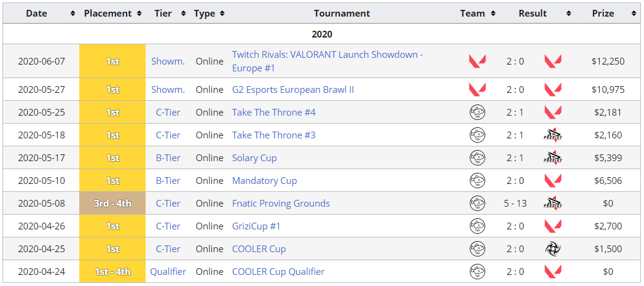
Task: Click the fish team icon in Solary Cup row
Action: [477, 158]
